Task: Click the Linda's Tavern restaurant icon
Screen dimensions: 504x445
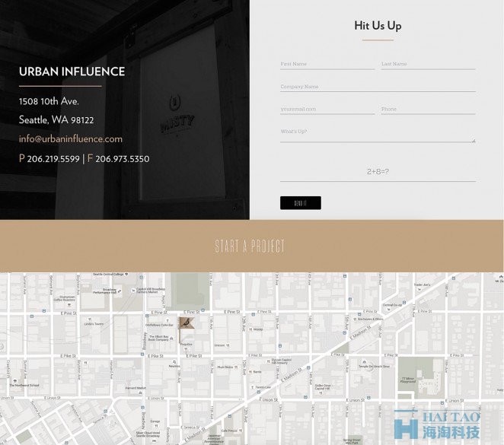Action: point(90,319)
